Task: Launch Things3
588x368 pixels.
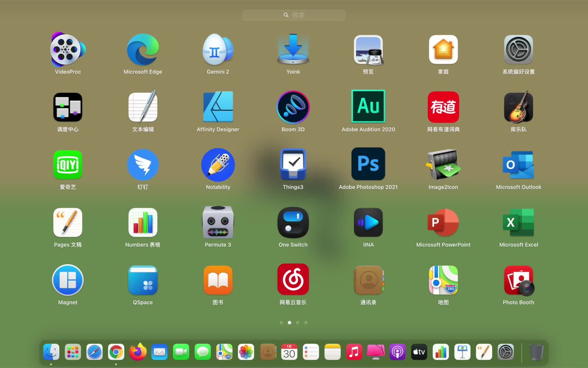Action: point(293,164)
